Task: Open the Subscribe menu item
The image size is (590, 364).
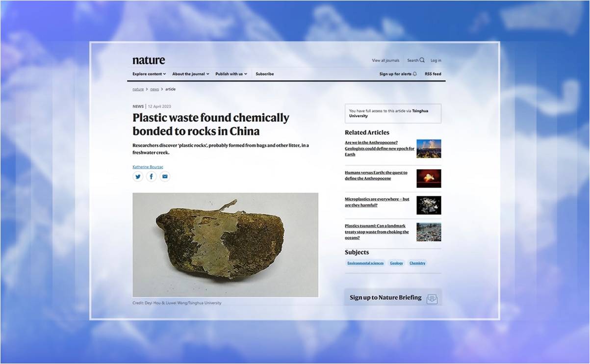Action: point(265,74)
